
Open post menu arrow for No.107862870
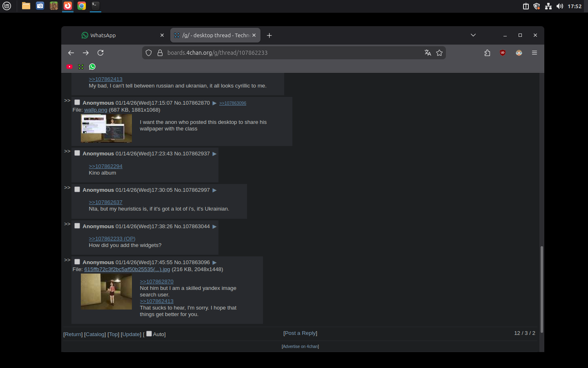coord(214,103)
